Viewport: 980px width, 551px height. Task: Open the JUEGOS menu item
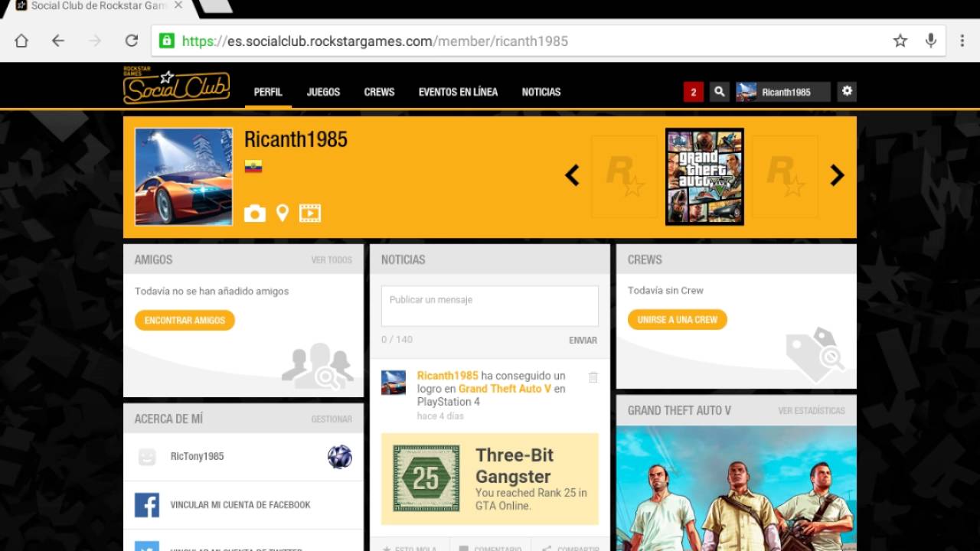click(323, 92)
